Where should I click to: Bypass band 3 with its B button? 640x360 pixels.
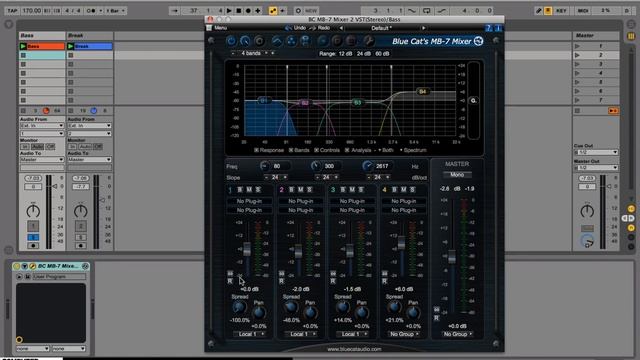[343, 189]
